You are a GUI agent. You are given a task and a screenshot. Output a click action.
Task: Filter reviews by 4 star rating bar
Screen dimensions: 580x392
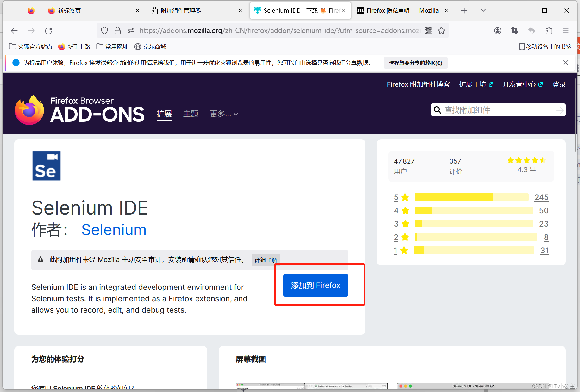(x=474, y=210)
